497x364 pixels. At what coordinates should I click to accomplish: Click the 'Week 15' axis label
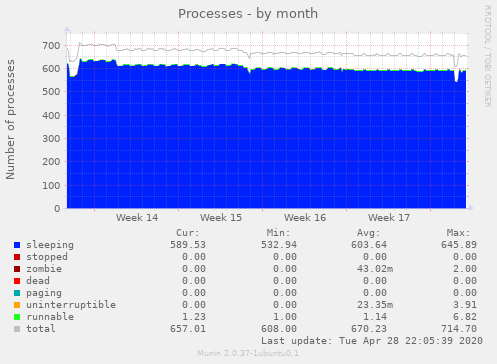point(221,218)
